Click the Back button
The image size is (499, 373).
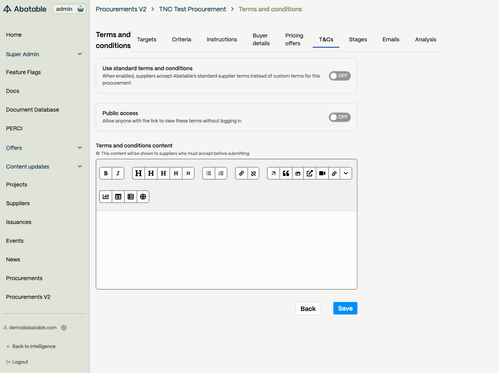pyautogui.click(x=308, y=309)
